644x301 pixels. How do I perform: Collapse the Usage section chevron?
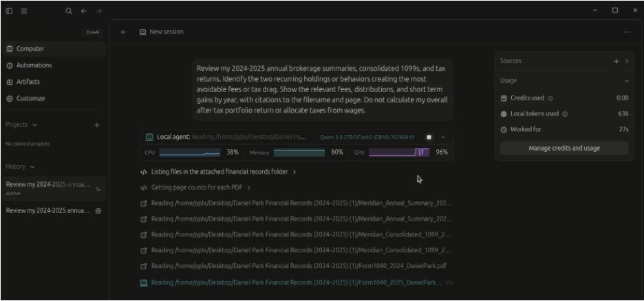coord(627,81)
